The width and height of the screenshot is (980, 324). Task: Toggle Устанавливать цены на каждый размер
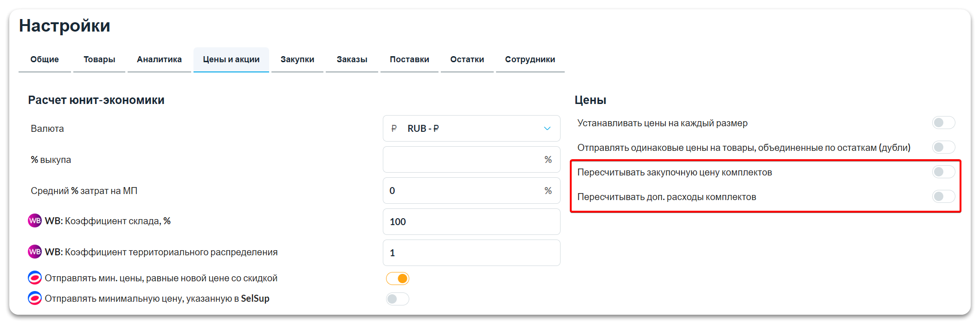[943, 123]
